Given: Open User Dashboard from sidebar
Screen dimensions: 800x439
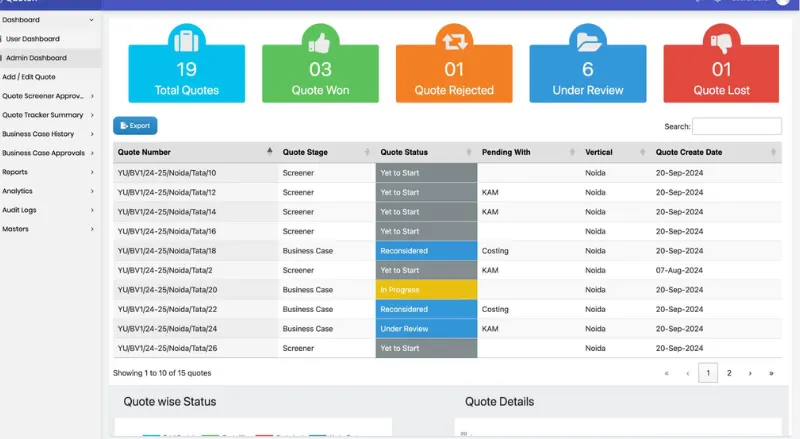Looking at the screenshot, I should tap(33, 39).
